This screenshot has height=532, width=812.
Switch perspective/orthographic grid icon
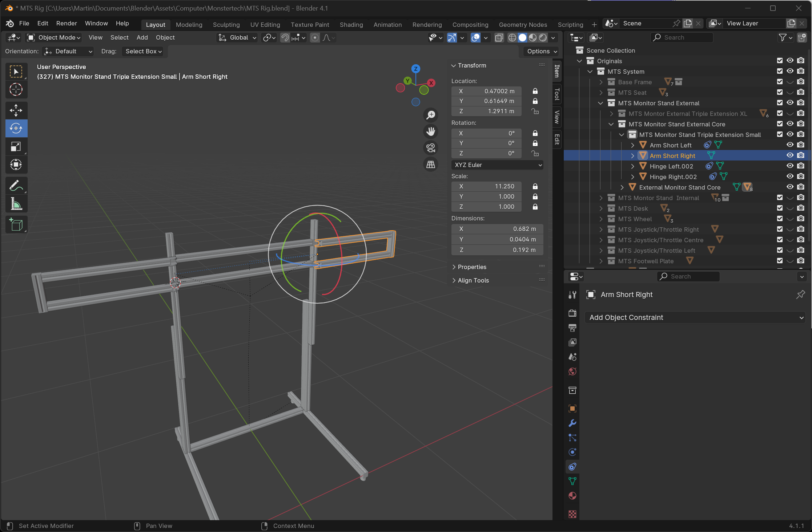click(x=431, y=165)
